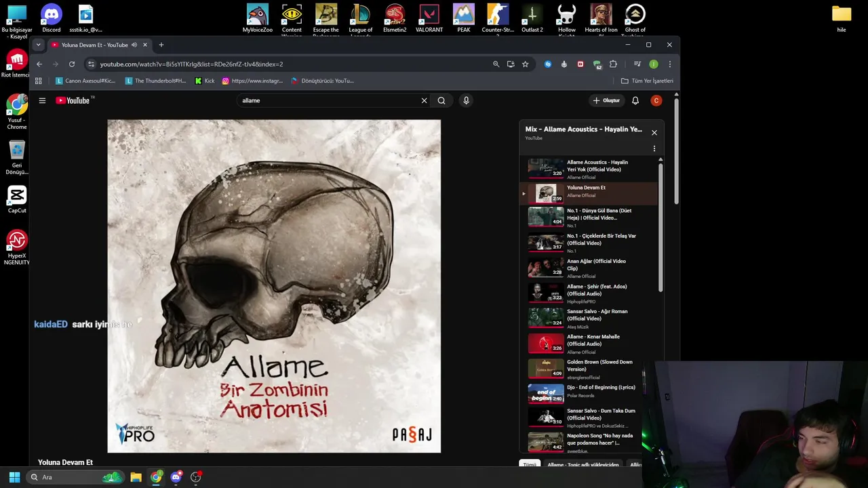Start voice search with the microphone

pos(466,100)
